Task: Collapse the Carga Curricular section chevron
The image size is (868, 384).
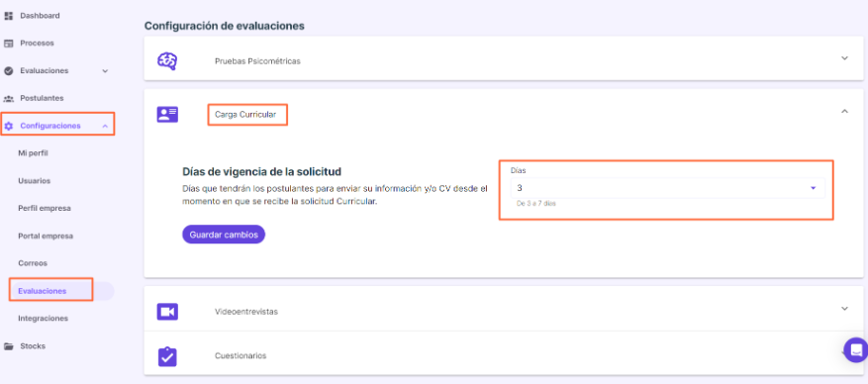Action: click(x=844, y=111)
